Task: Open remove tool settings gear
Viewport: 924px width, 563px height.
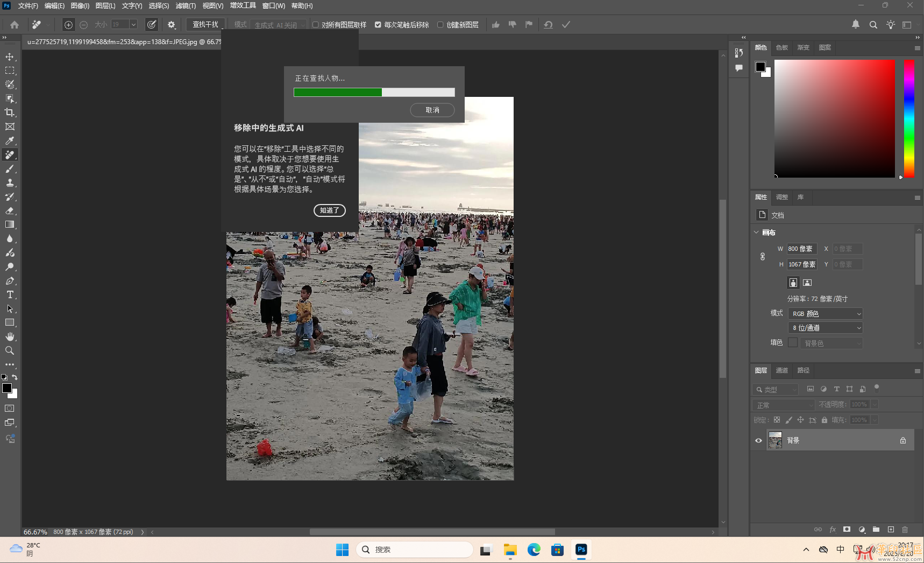Action: click(172, 25)
